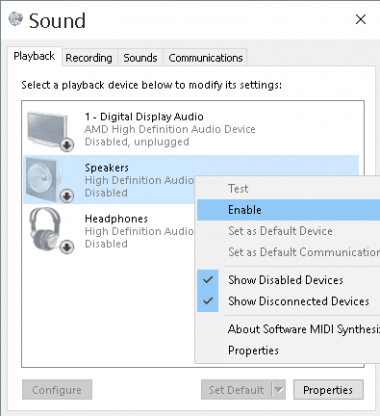Viewport: 380px width, 416px height.
Task: Click the Configure button
Action: [57, 389]
